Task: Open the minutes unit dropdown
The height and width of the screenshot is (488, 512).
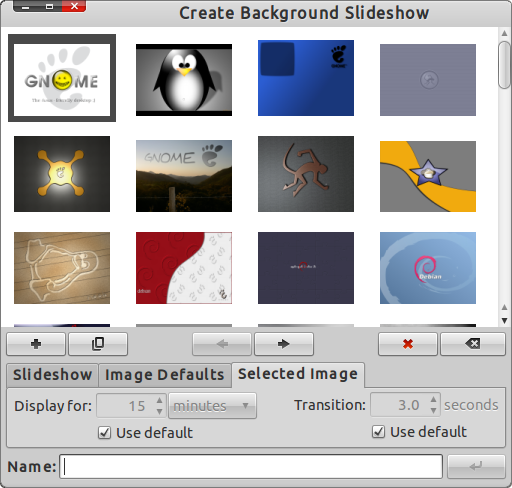Action: (x=212, y=406)
